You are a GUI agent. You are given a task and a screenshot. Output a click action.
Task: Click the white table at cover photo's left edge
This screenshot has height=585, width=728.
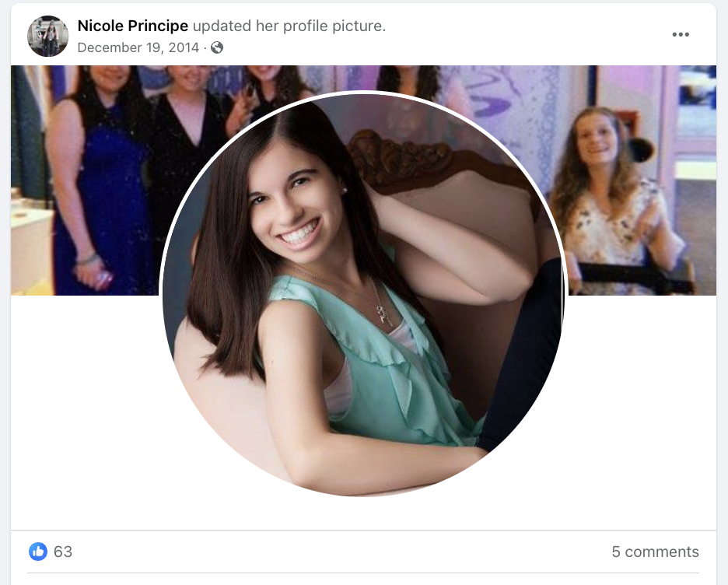[x=32, y=250]
